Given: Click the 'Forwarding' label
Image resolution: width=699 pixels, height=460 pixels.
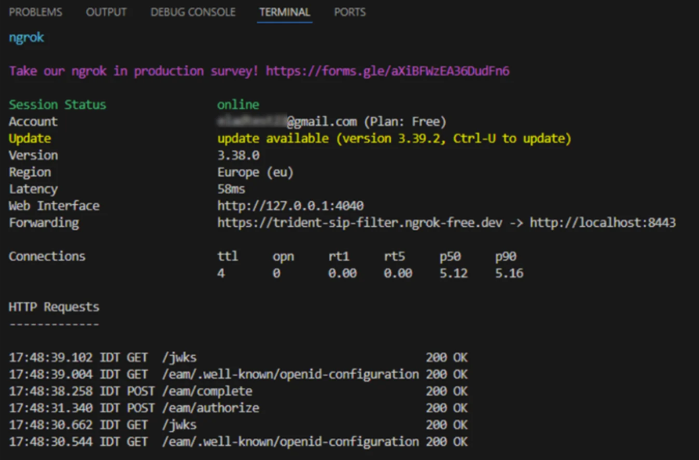Looking at the screenshot, I should (x=44, y=222).
